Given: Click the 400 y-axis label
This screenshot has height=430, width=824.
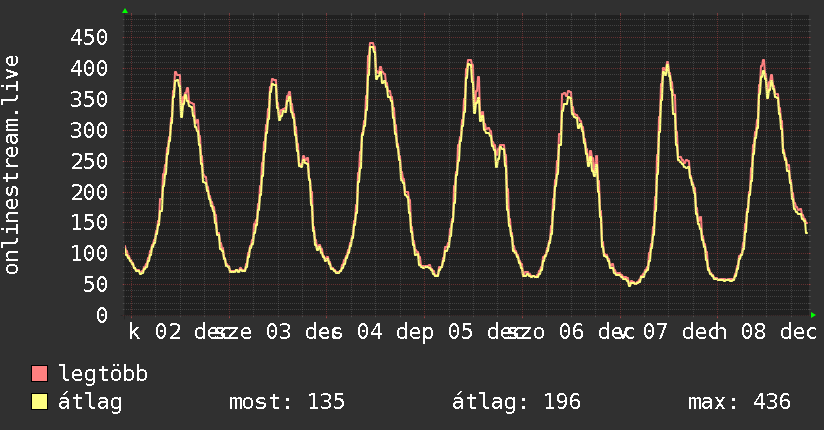Looking at the screenshot, I should pyautogui.click(x=89, y=68).
